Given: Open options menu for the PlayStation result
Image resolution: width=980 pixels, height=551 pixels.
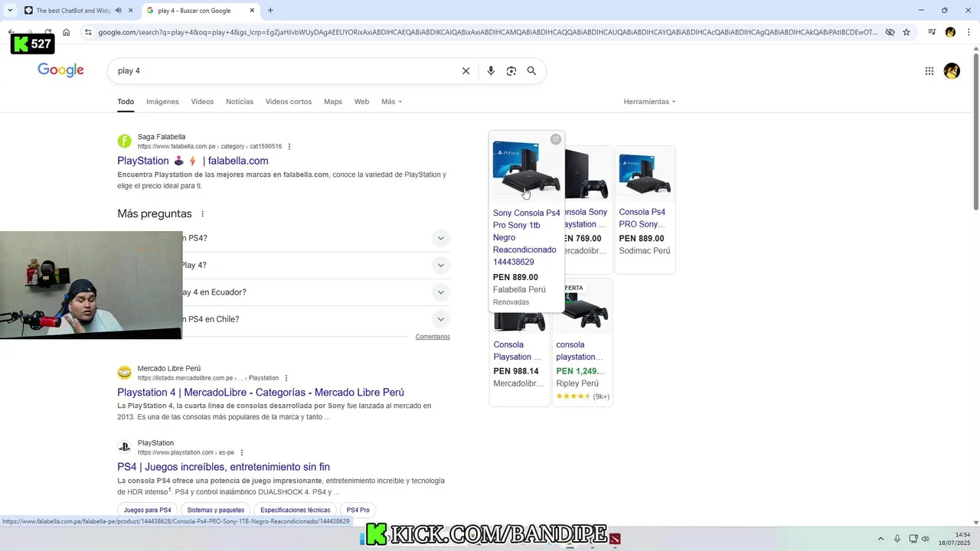Looking at the screenshot, I should (x=242, y=452).
